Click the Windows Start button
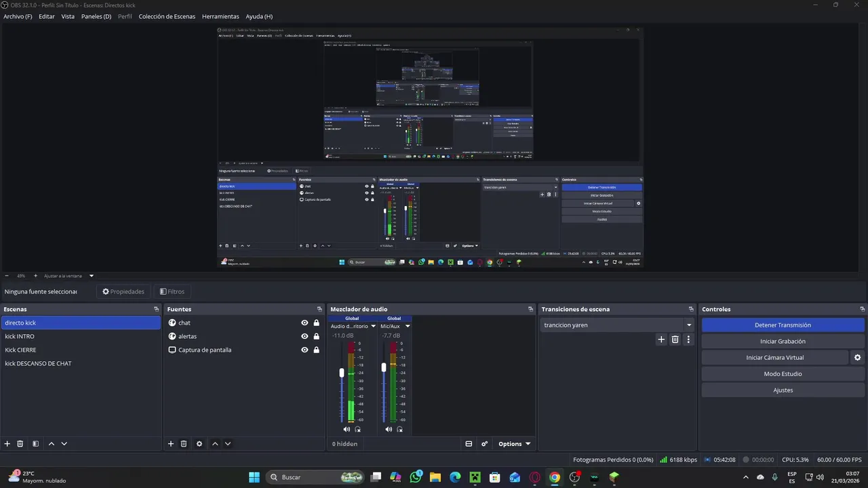Image resolution: width=868 pixels, height=488 pixels. [x=254, y=477]
